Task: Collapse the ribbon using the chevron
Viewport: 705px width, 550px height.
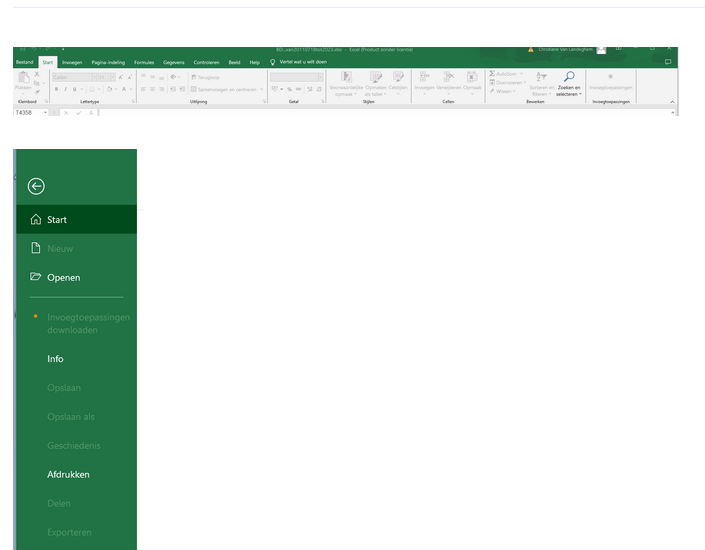Action: click(x=672, y=101)
